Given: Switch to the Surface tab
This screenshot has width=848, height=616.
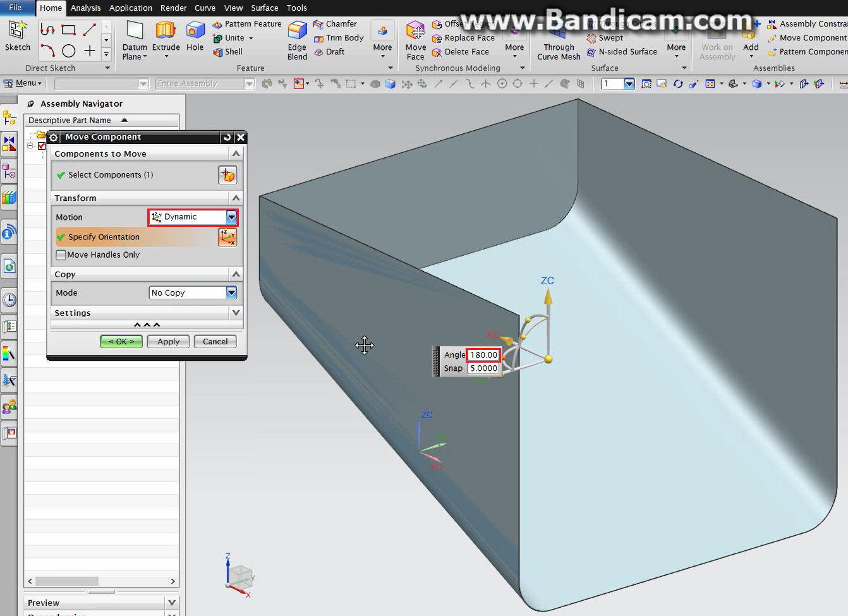Looking at the screenshot, I should pos(265,8).
